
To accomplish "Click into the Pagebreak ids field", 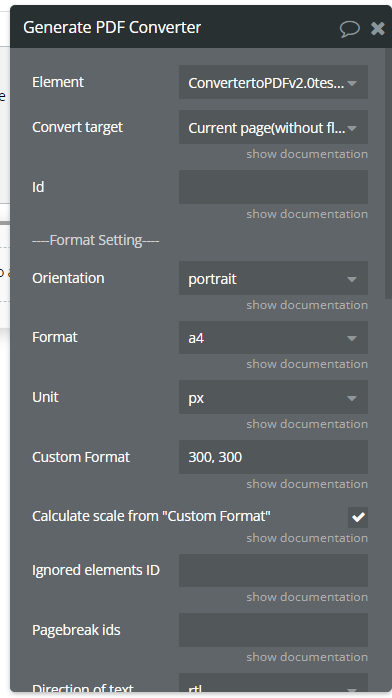I will (273, 630).
